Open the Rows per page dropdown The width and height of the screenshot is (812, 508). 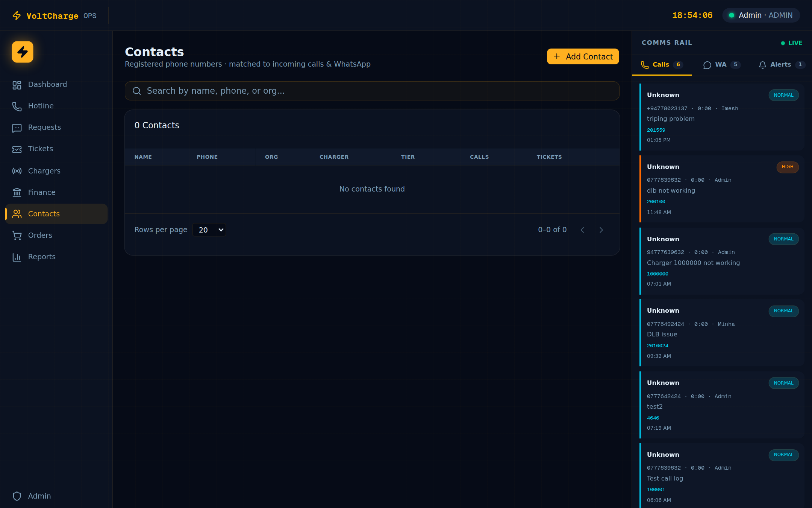coord(209,230)
